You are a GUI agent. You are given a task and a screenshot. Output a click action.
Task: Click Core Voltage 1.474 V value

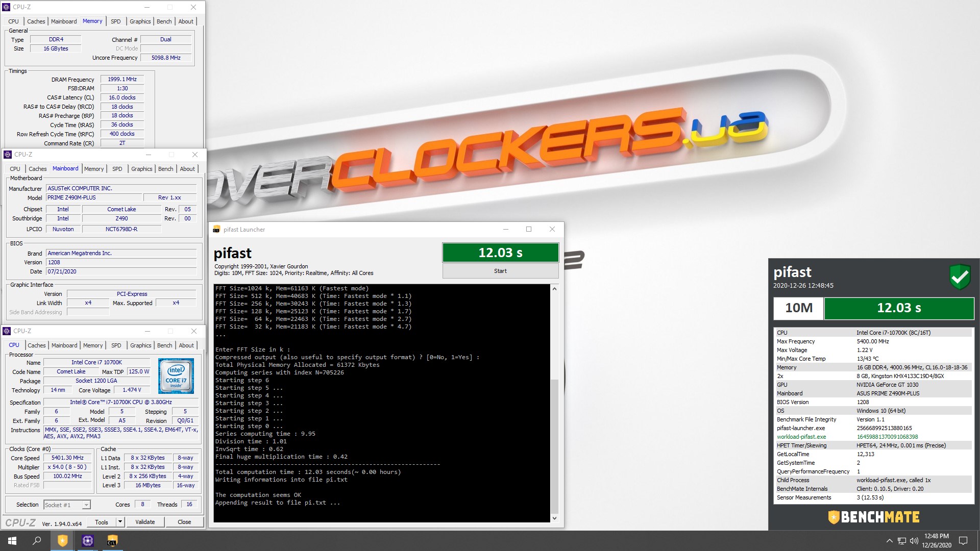click(x=132, y=390)
